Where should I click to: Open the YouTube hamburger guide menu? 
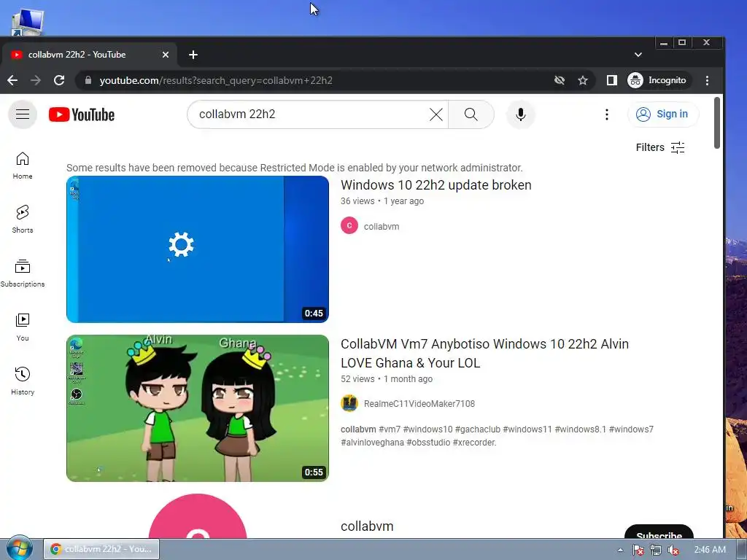(23, 114)
